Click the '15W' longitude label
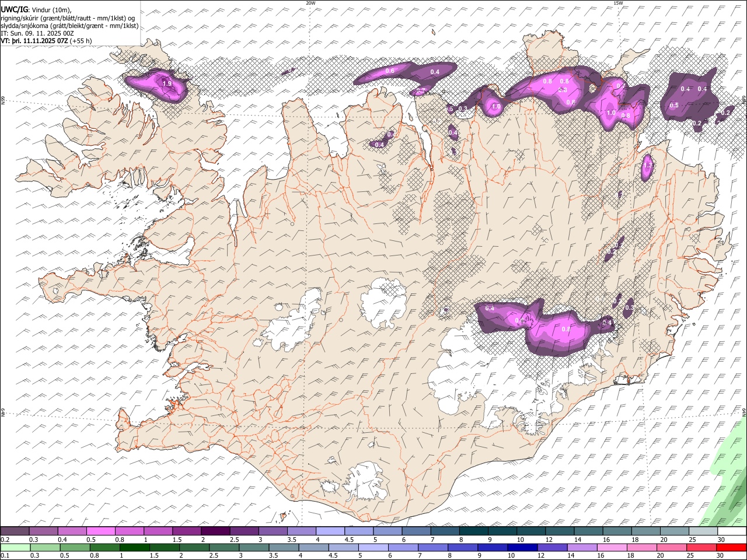Image resolution: width=747 pixels, height=560 pixels. point(618,3)
